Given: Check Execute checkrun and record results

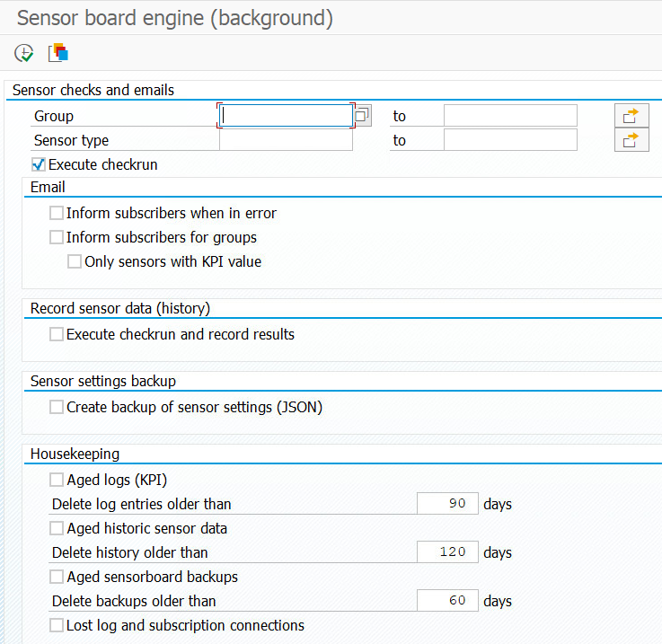Looking at the screenshot, I should 57,334.
